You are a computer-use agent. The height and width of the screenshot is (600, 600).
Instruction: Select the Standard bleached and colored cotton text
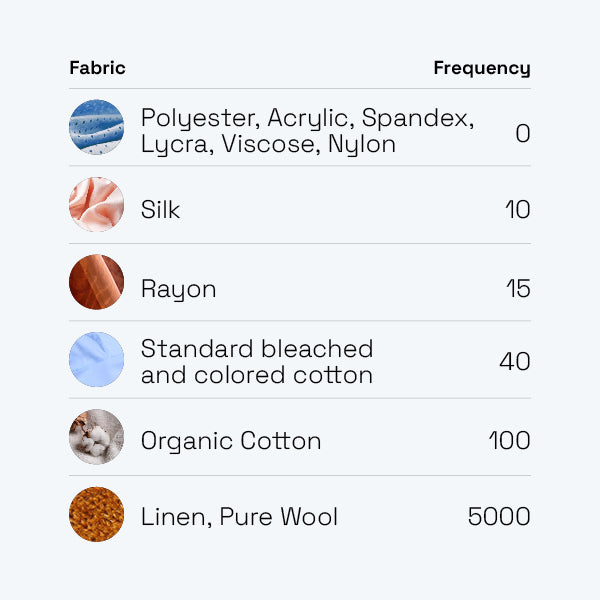coord(257,362)
